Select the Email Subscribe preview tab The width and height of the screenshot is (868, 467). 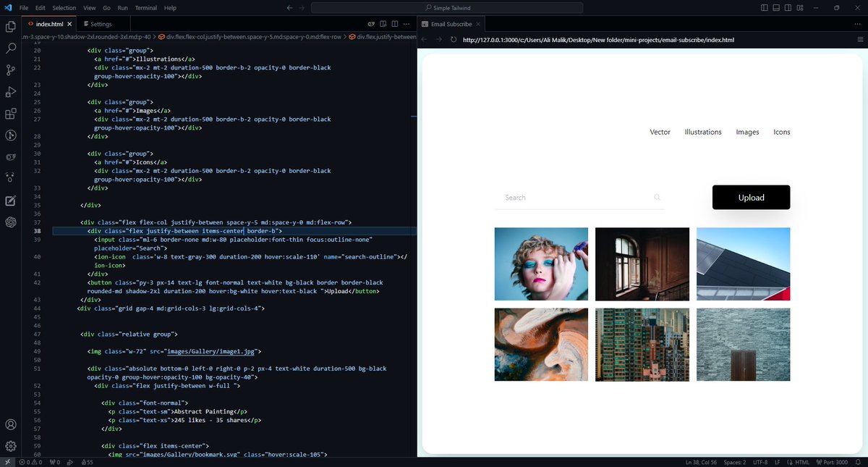(x=450, y=24)
